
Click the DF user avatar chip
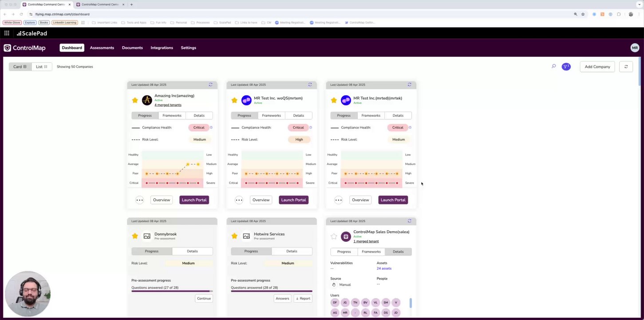[335, 302]
